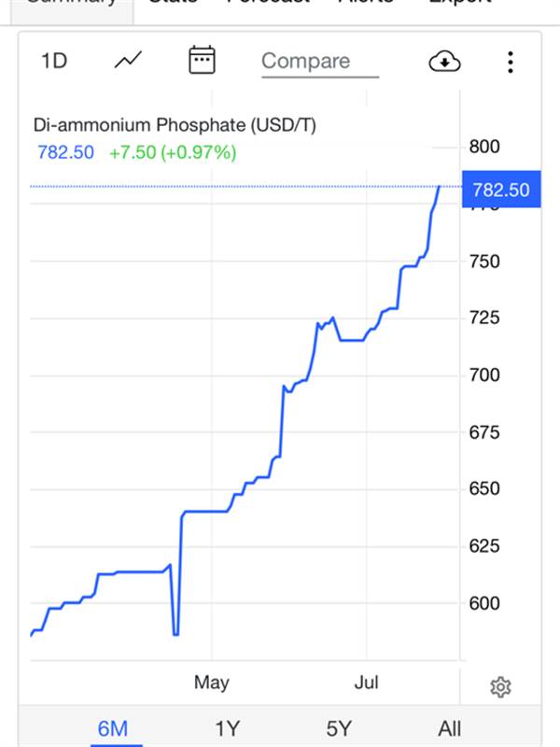Click the Jul label on the time axis
The width and height of the screenshot is (560, 747).
coord(366,683)
